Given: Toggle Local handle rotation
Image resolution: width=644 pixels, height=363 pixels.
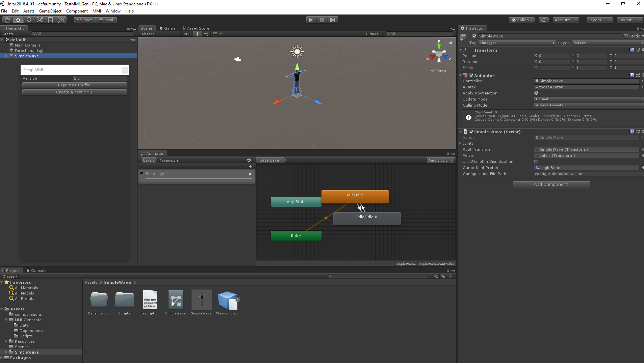Looking at the screenshot, I should (106, 20).
